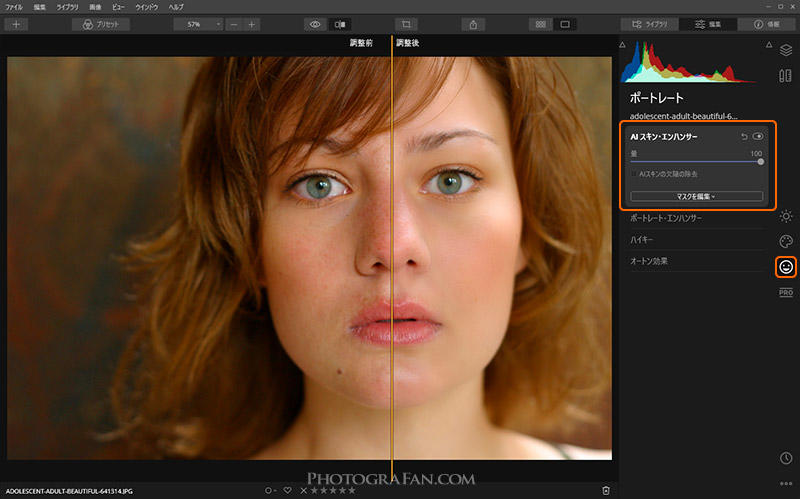This screenshot has height=499, width=800.
Task: Select the Essentials sun icon
Action: [786, 216]
